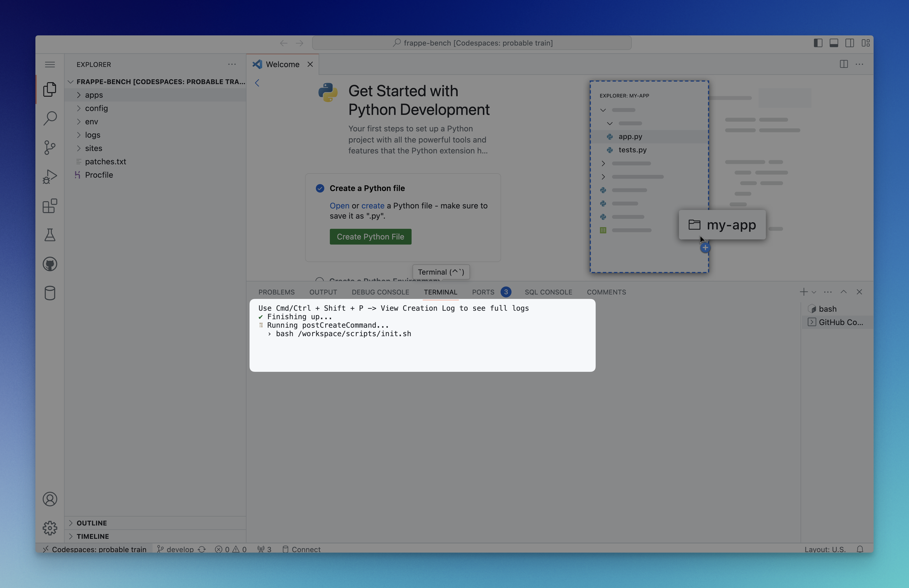
Task: Click Codespaces: probable train remote indicator
Action: 94,549
